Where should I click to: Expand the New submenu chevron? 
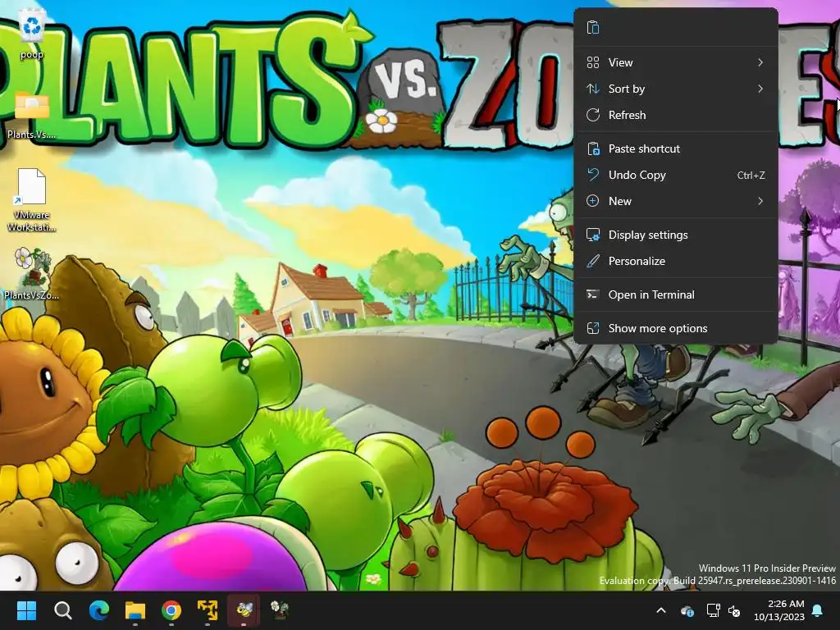[760, 202]
